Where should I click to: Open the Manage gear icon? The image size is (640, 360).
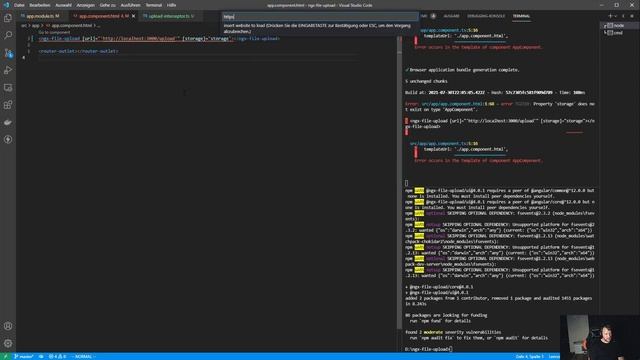pyautogui.click(x=8, y=343)
